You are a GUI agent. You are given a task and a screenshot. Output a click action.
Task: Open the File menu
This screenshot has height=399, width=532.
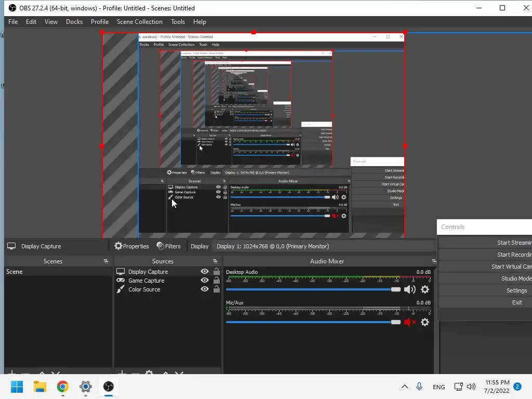pyautogui.click(x=13, y=22)
